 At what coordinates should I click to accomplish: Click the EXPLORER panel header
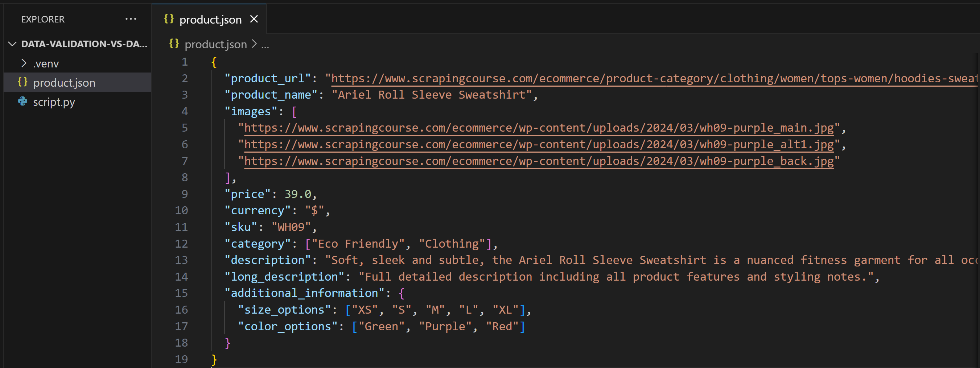(x=42, y=18)
